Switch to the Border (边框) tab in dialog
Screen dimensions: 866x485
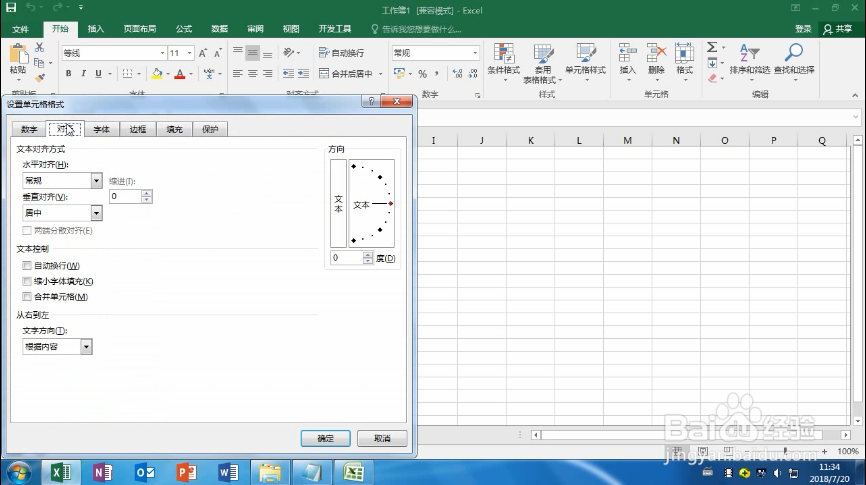(138, 129)
